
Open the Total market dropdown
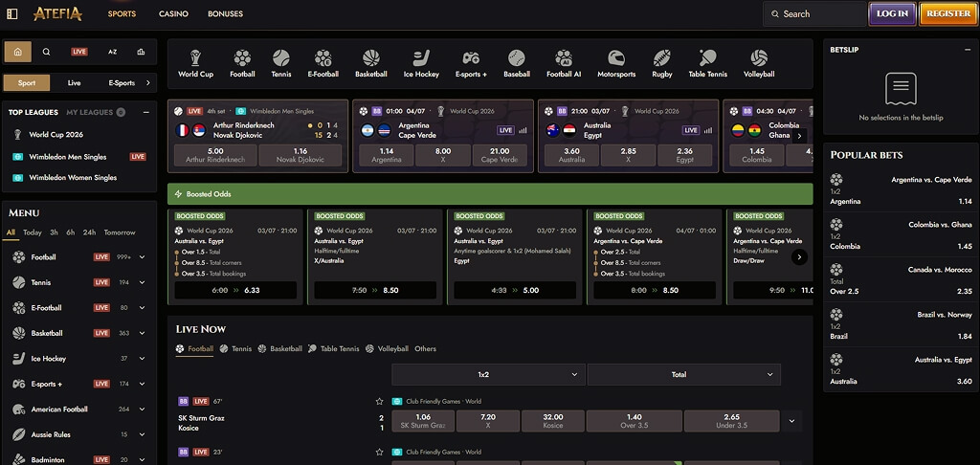683,374
